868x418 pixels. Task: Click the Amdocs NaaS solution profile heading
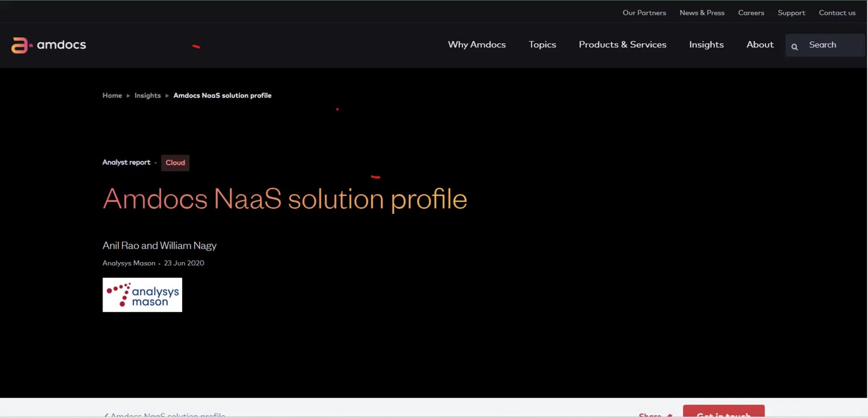pos(285,199)
